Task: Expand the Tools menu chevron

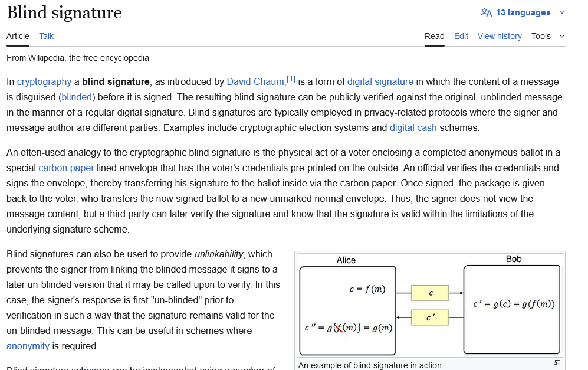Action: [561, 36]
